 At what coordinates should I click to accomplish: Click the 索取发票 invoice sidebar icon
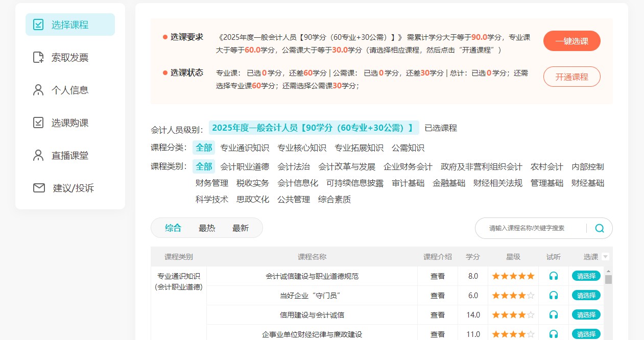click(x=38, y=57)
